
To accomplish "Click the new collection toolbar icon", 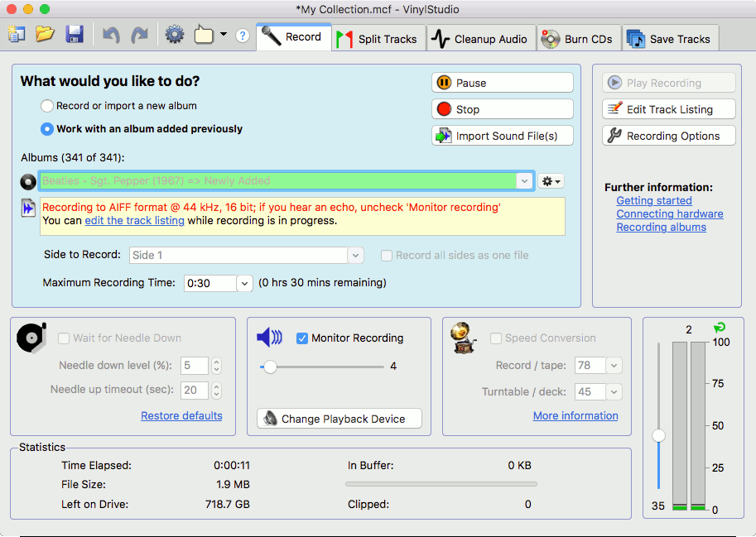I will [x=17, y=35].
